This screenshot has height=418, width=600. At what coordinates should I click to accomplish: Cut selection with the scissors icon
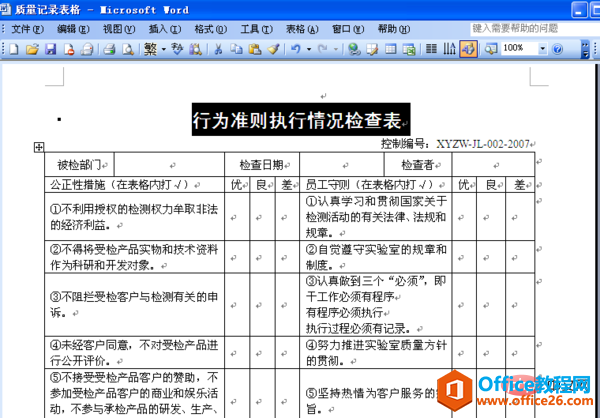218,49
